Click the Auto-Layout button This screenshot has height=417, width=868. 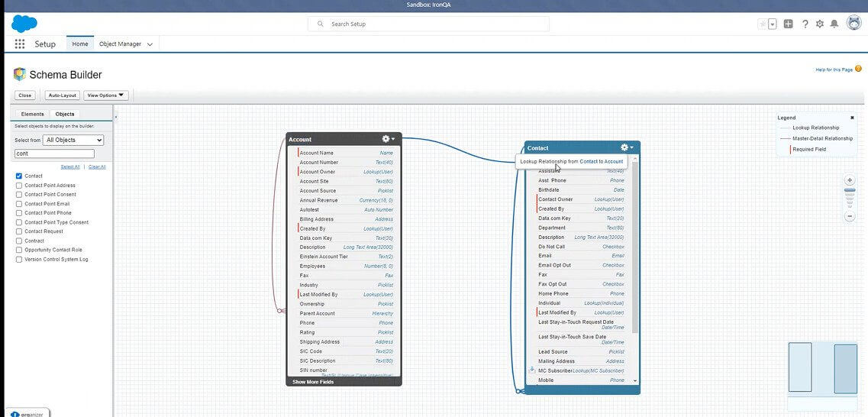(62, 95)
